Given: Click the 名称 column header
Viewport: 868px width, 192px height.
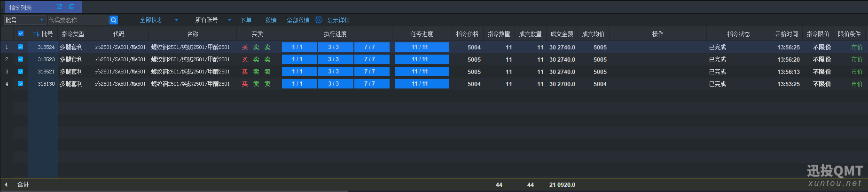Looking at the screenshot, I should (193, 34).
